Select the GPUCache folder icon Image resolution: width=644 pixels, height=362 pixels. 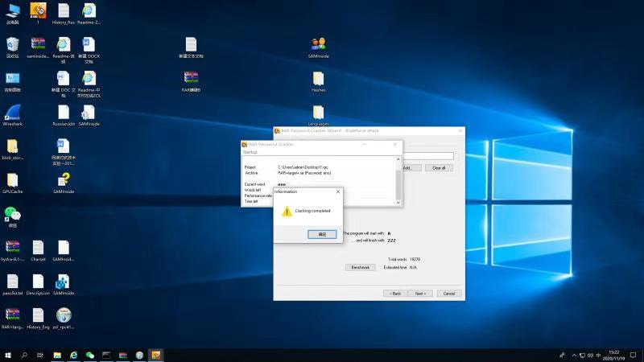(13, 183)
